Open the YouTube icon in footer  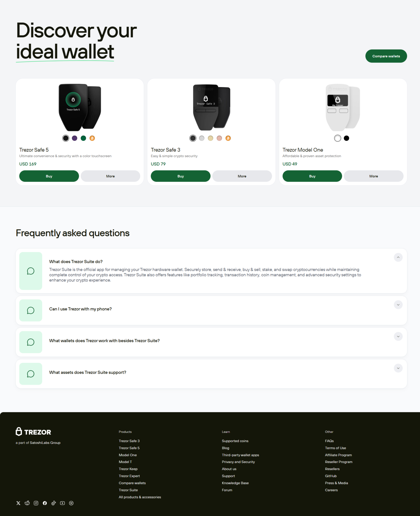pyautogui.click(x=62, y=503)
